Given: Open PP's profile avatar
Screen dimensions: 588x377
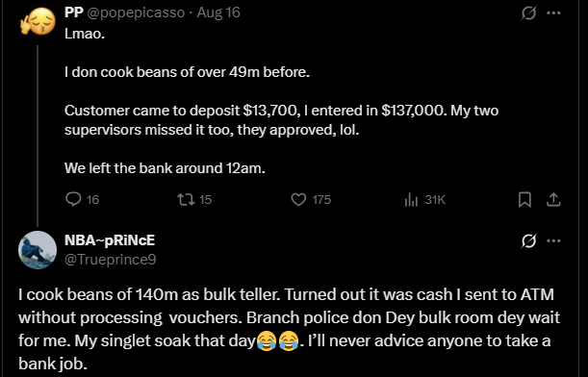Looking at the screenshot, I should click(38, 21).
